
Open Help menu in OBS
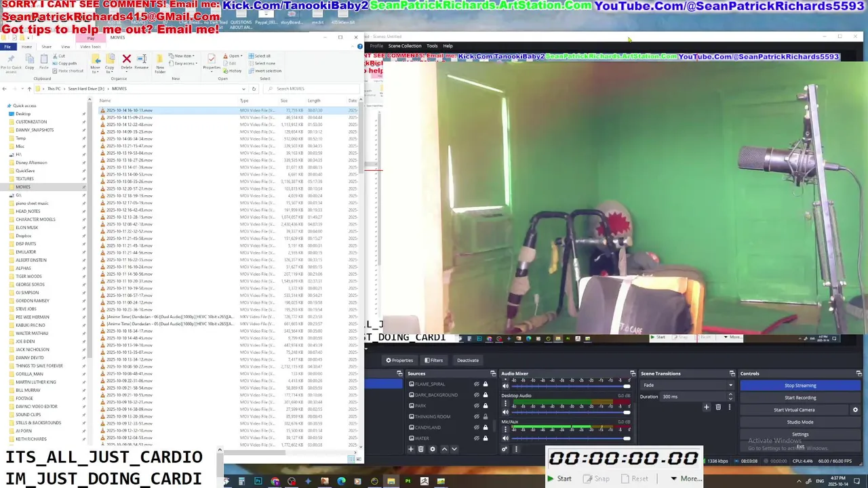tap(448, 46)
